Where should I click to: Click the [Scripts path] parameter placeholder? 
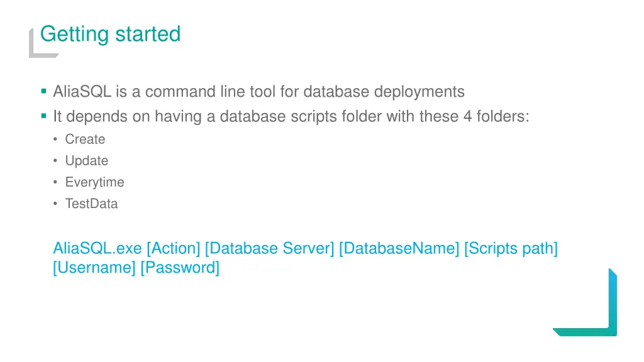click(511, 249)
